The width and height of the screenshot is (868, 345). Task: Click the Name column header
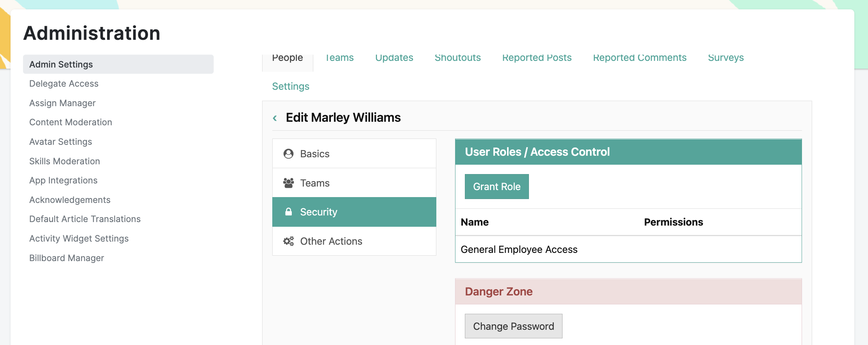tap(475, 222)
